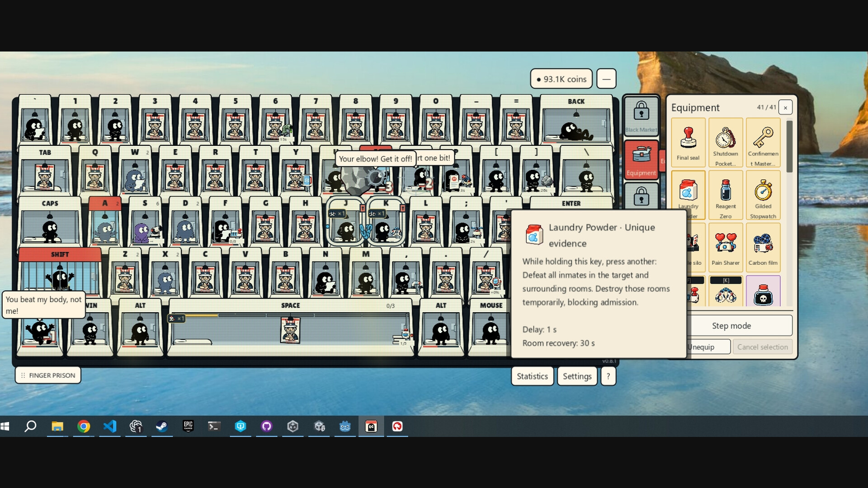Click the TAB key cell
This screenshot has width=868, height=488.
tap(45, 170)
